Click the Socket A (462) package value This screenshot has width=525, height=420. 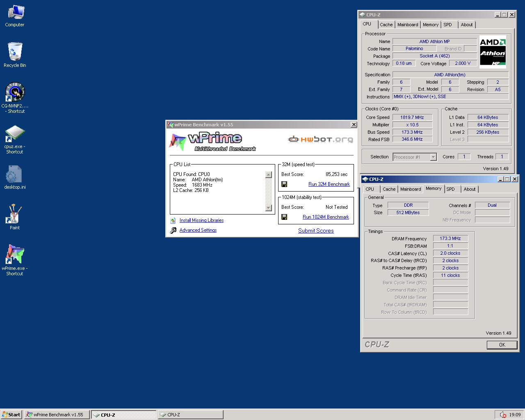pyautogui.click(x=435, y=56)
